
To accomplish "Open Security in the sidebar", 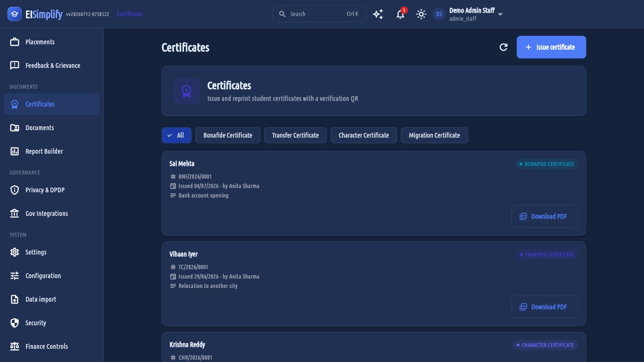I will point(51,323).
